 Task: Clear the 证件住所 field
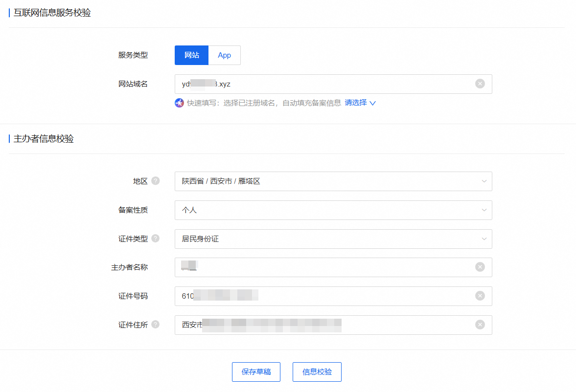(x=480, y=325)
